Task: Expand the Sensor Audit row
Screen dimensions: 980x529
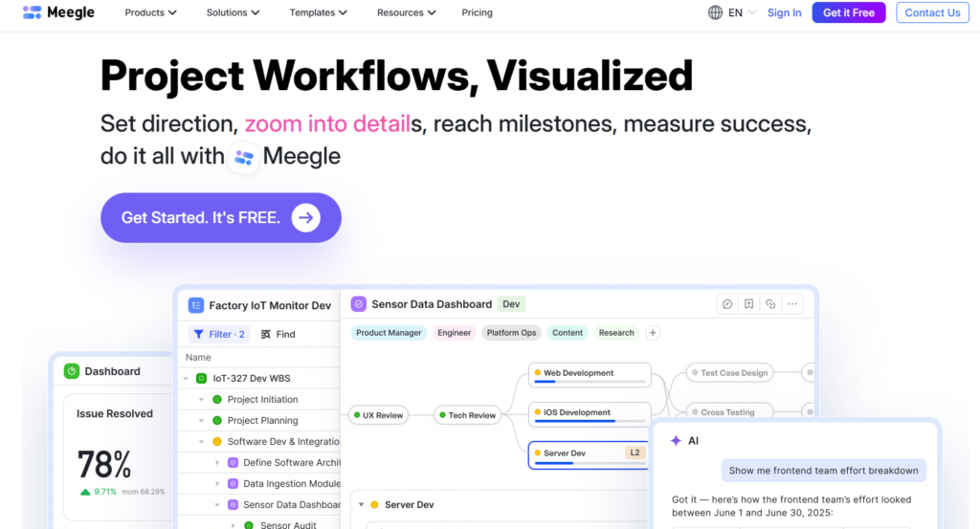Action: [234, 525]
